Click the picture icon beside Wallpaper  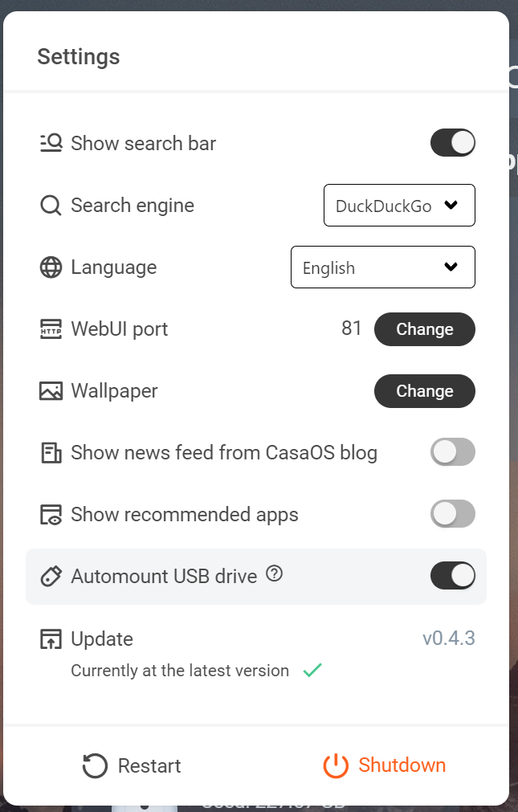[51, 390]
